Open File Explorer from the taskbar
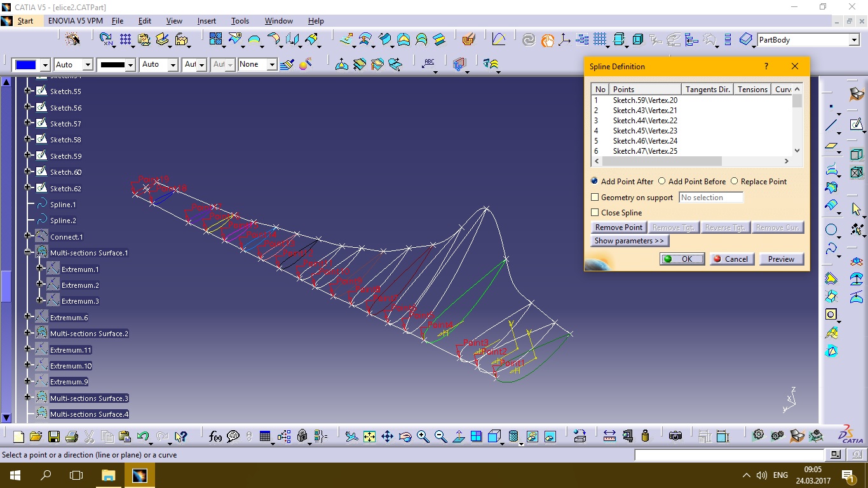Viewport: 868px width, 488px height. [109, 475]
